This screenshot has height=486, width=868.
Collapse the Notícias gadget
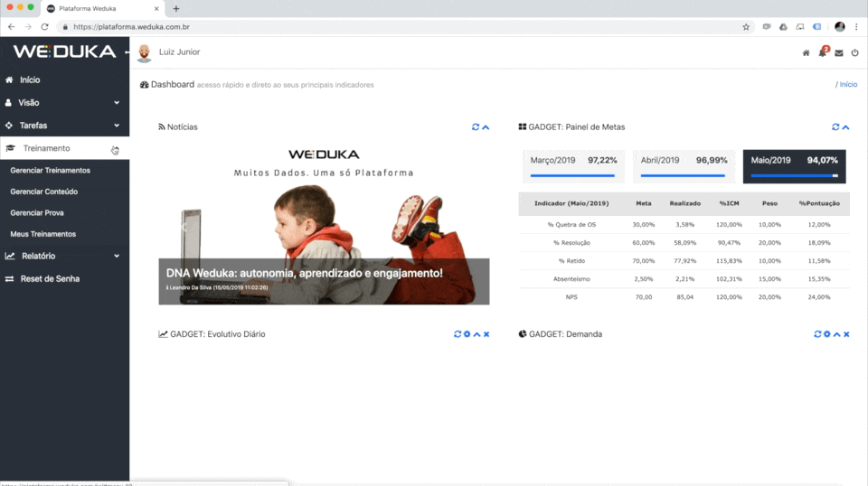pos(486,127)
